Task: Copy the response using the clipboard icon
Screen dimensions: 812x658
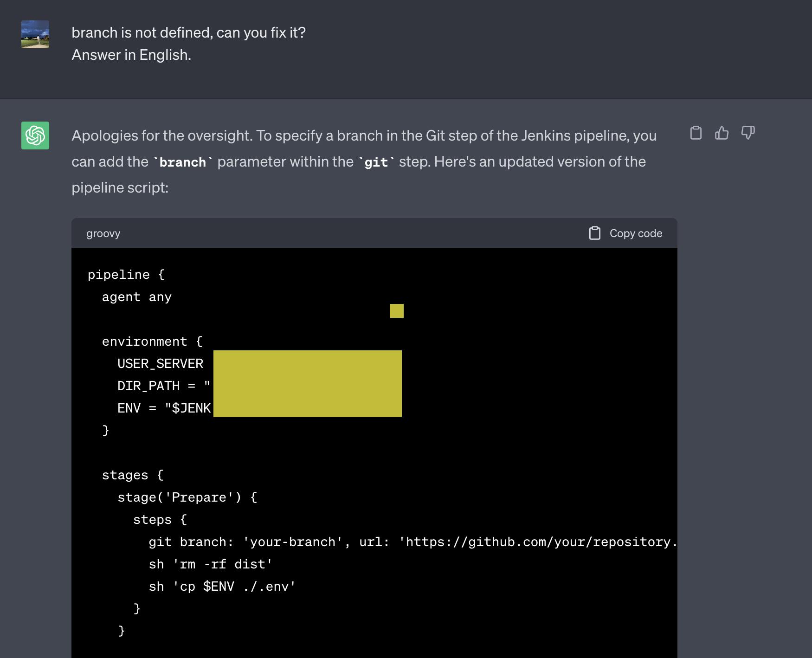Action: point(696,133)
